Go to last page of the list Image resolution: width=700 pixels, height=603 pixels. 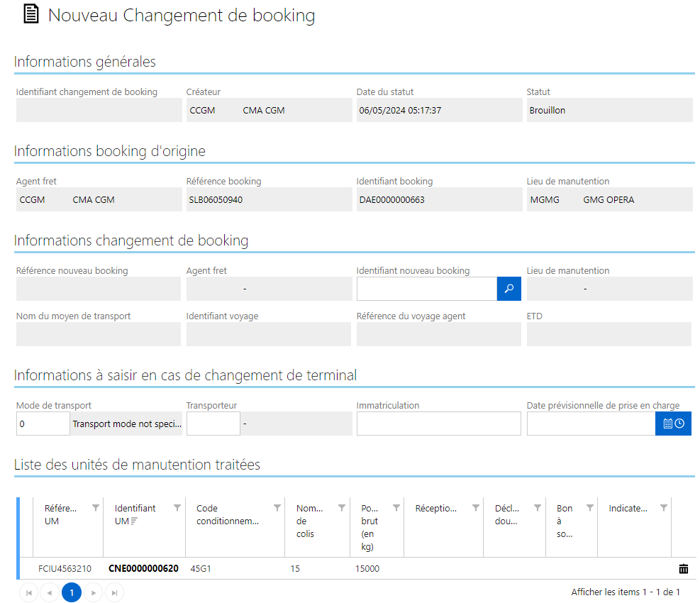114,593
